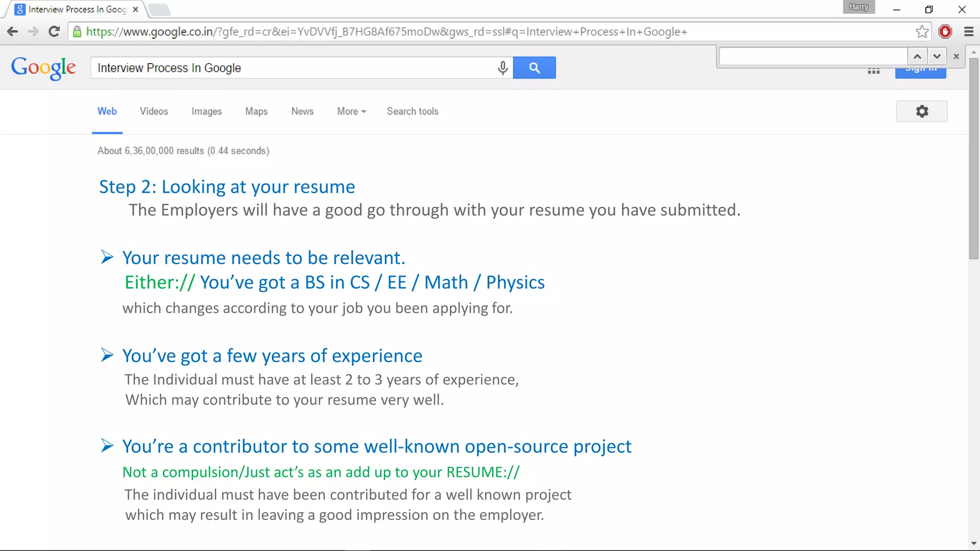Click the vertical scrollbar thumb
The height and width of the screenshot is (551, 980).
pos(974,159)
